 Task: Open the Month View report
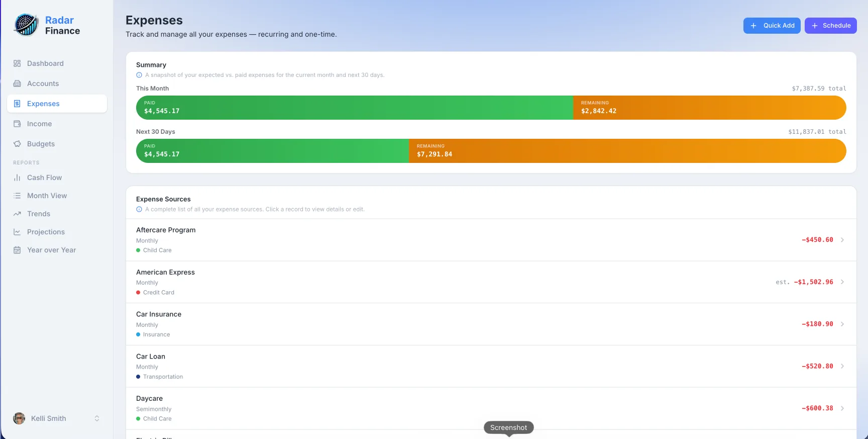pyautogui.click(x=57, y=196)
